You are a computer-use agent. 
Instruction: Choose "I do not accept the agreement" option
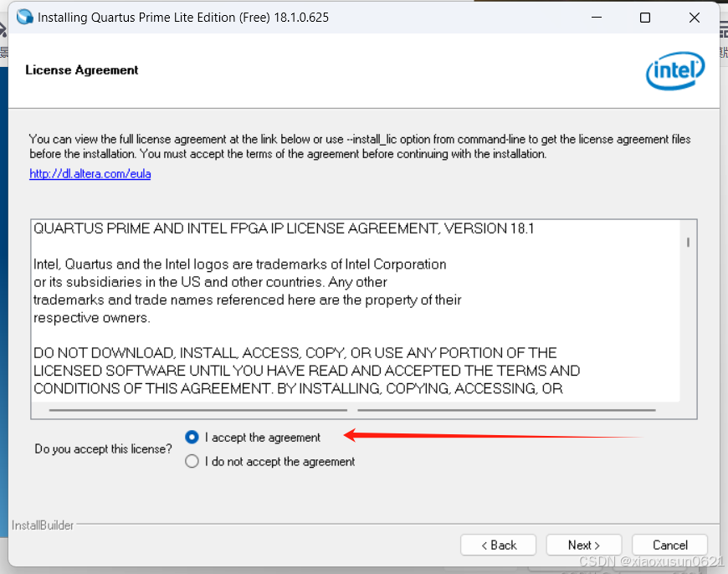(x=192, y=461)
